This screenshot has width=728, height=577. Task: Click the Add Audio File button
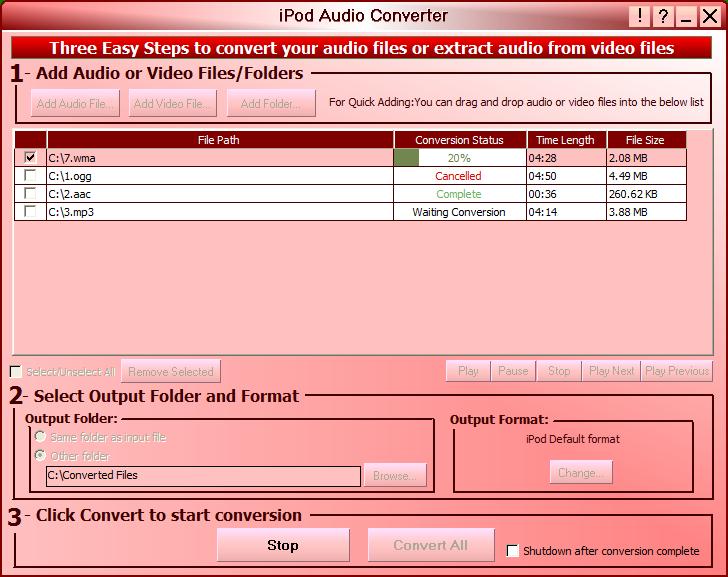click(x=75, y=104)
